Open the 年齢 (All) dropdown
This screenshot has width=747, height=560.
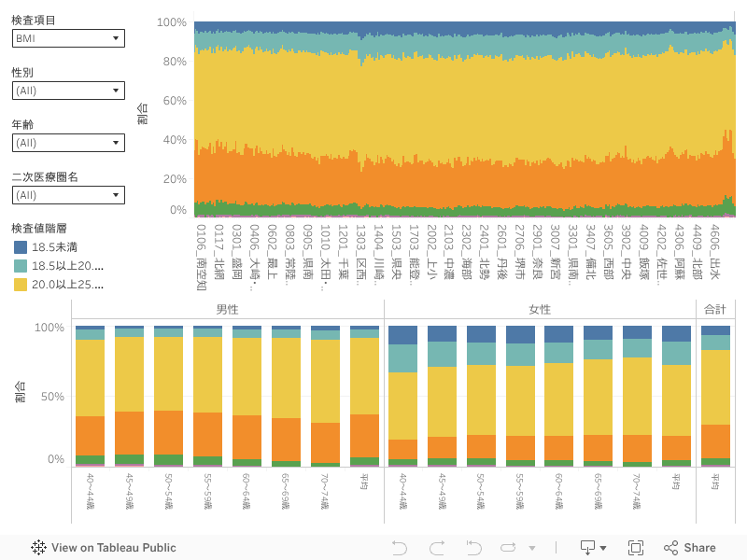point(68,143)
